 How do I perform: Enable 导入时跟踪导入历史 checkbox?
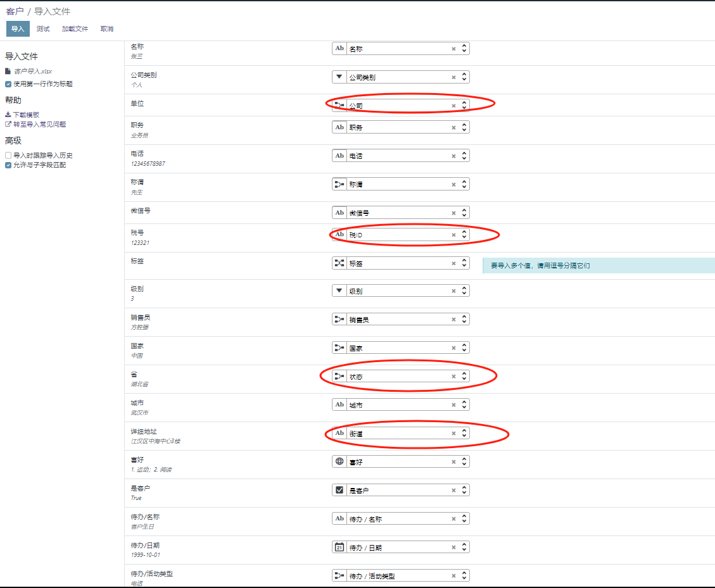pyautogui.click(x=8, y=155)
